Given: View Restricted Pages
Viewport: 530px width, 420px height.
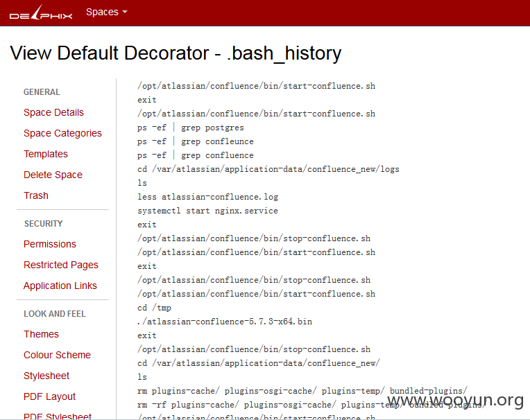Looking at the screenshot, I should [x=61, y=265].
